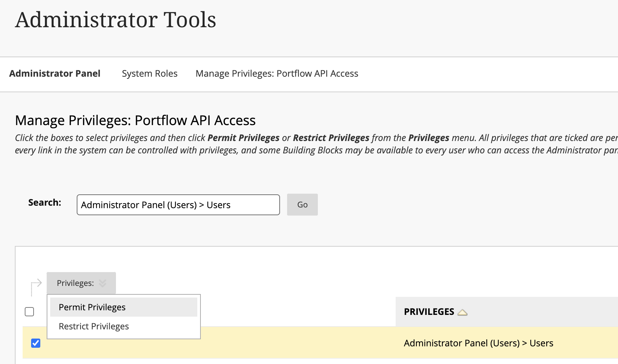Screen dimensions: 618x364
Task: Choose Permit Privileges from the menu
Action: click(x=92, y=307)
